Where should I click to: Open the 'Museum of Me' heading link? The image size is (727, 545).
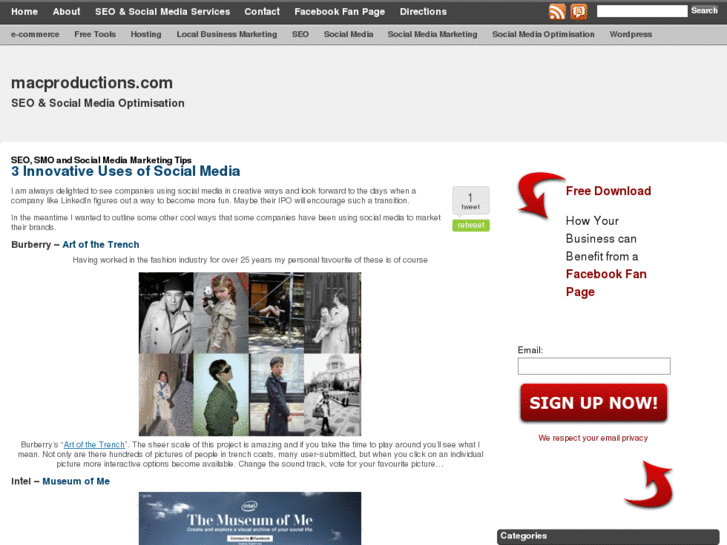point(76,481)
